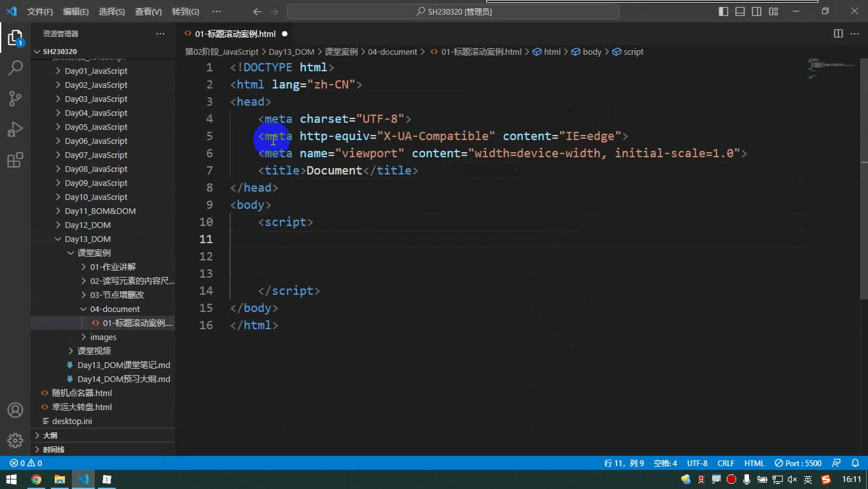Click the split editor right icon

coord(838,34)
